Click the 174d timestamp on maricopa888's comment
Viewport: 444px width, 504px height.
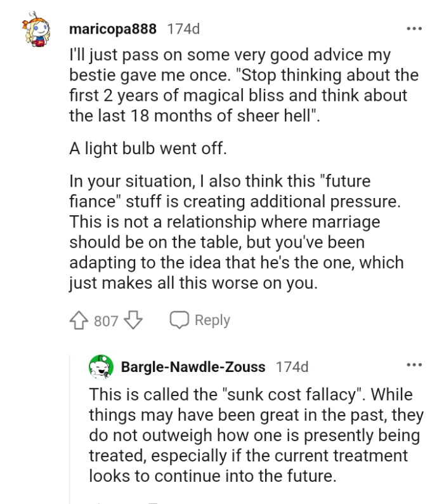[184, 29]
